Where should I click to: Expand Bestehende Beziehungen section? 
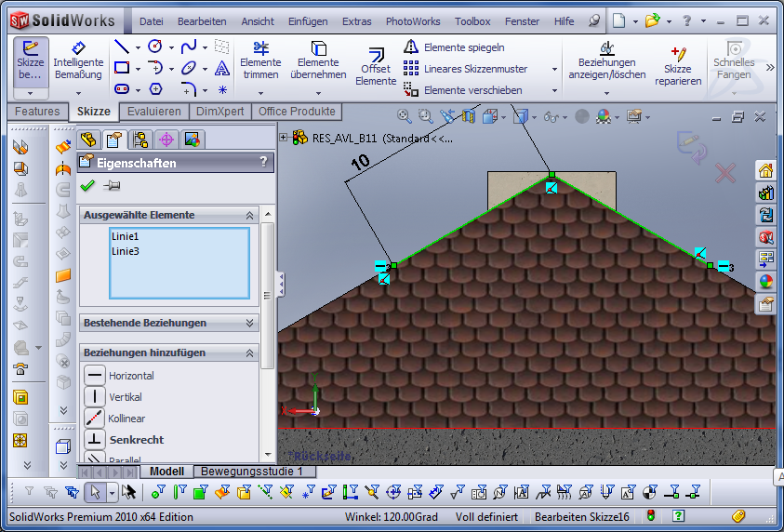point(249,323)
